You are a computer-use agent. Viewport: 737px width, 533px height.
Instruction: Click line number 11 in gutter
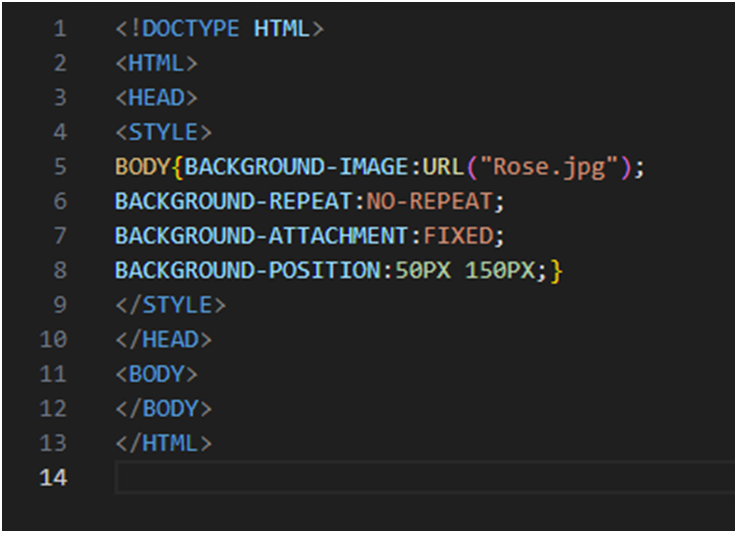(x=53, y=374)
